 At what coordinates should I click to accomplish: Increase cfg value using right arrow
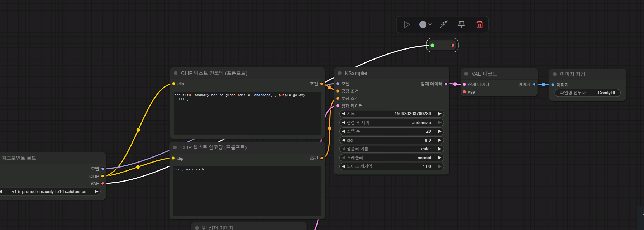[439, 140]
